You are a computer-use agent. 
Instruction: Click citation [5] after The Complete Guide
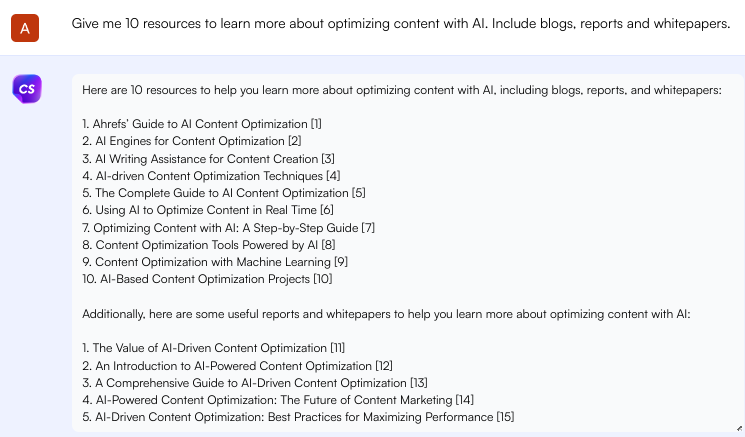(359, 192)
